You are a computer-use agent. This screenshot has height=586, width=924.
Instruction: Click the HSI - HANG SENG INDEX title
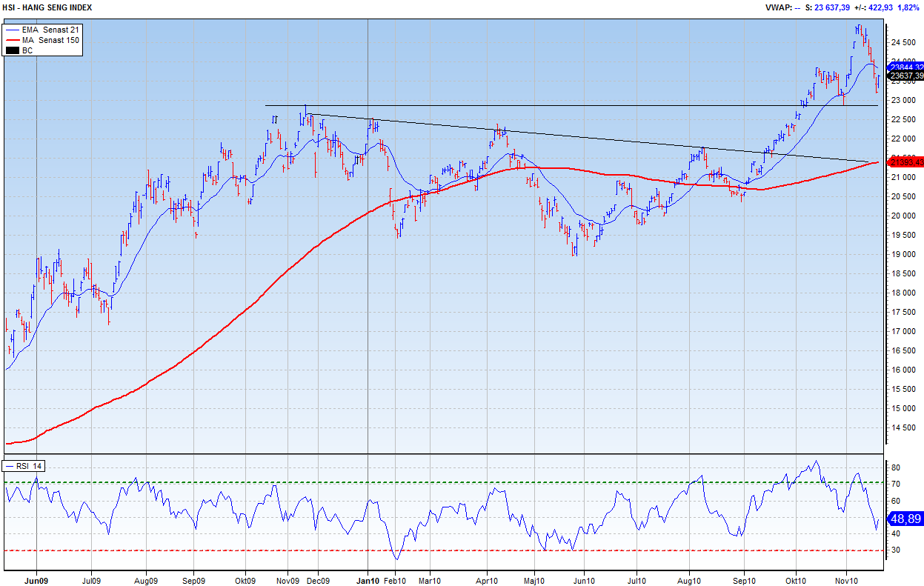pyautogui.click(x=47, y=7)
